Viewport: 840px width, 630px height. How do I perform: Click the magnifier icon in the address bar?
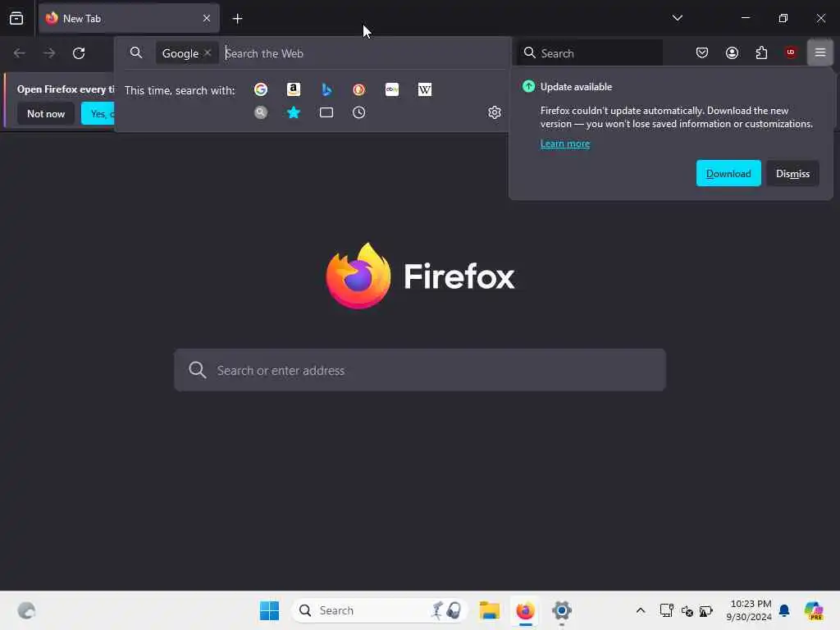tap(136, 52)
